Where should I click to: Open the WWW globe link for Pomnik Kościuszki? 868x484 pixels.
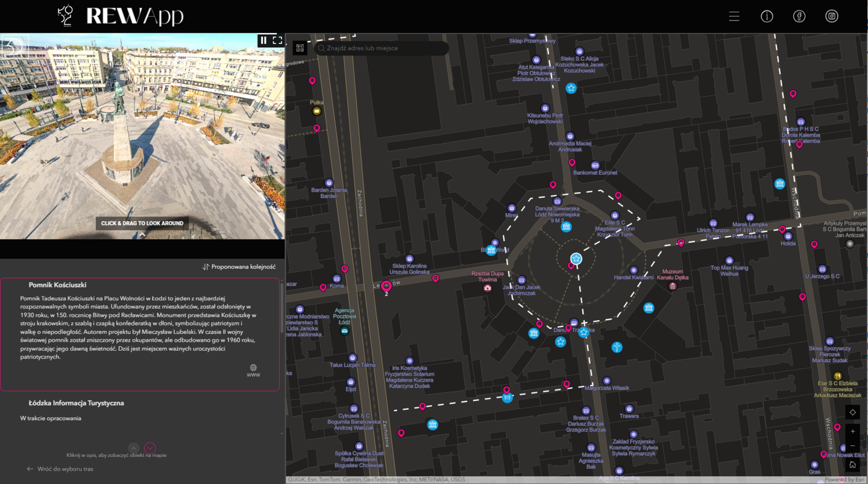click(x=253, y=369)
